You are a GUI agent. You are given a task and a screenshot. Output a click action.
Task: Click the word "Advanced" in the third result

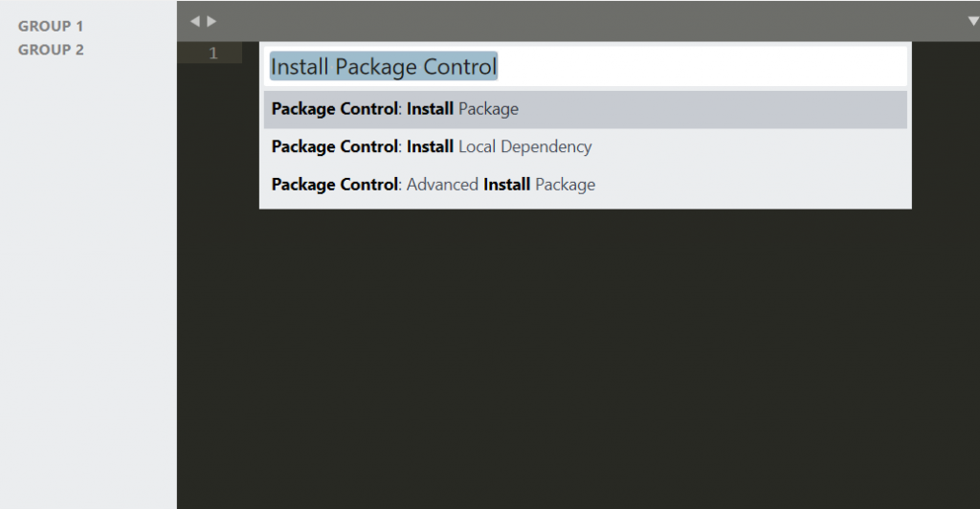(x=442, y=185)
